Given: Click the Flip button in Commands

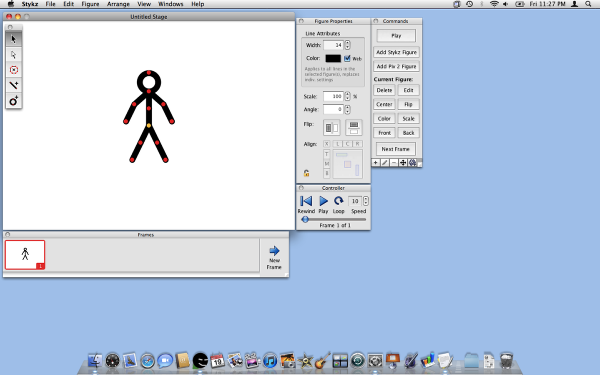Looking at the screenshot, I should coord(408,104).
